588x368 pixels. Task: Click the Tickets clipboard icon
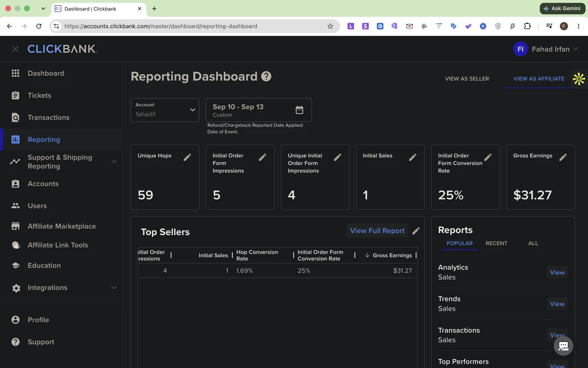(15, 95)
